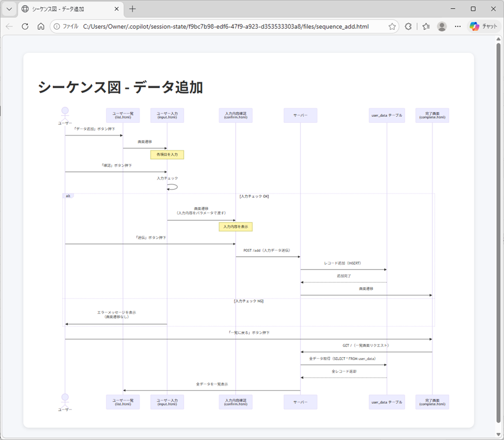Click the alt fragment label in the diagram
Image resolution: width=504 pixels, height=440 pixels.
[x=68, y=196]
